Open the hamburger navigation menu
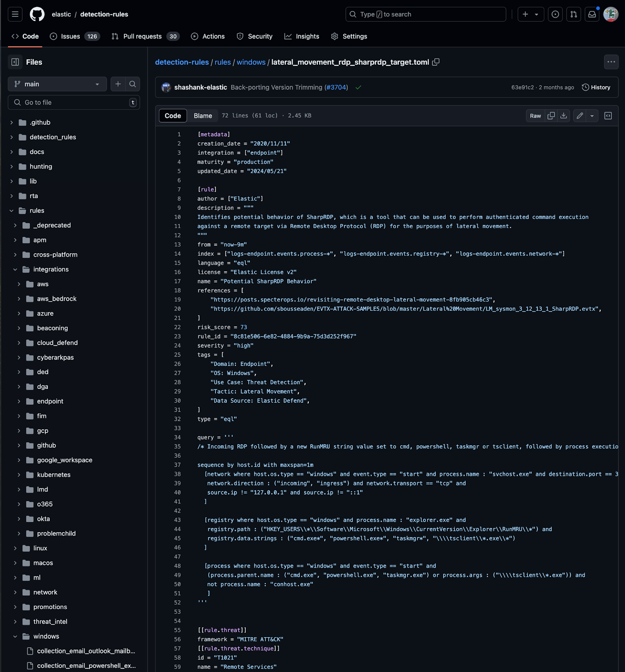Screen dimensions: 625x672 (x=15, y=14)
